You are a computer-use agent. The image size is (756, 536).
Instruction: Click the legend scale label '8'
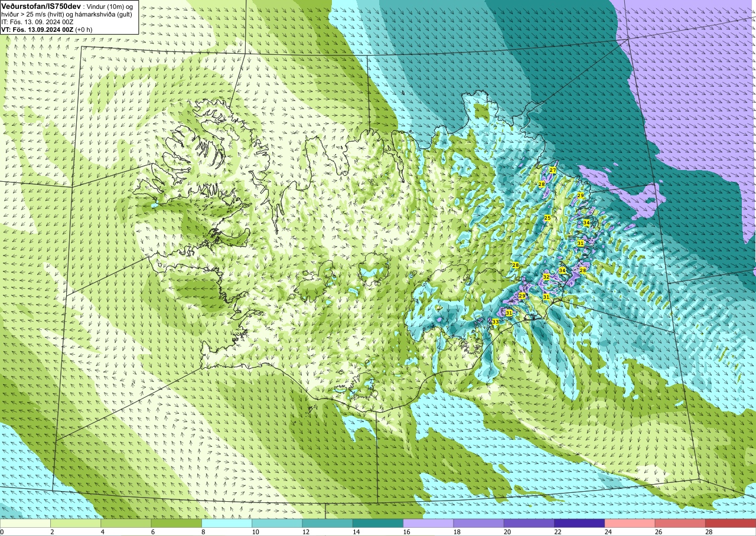204,532
